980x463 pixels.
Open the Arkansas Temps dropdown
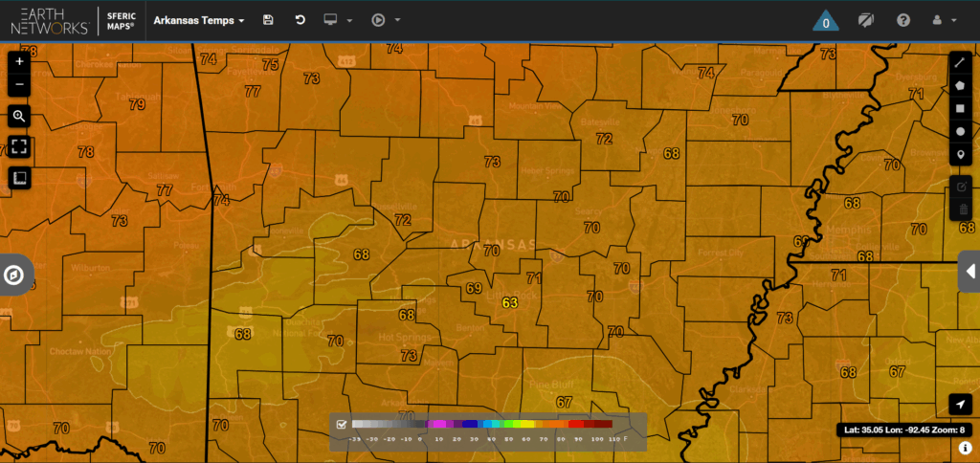[199, 20]
